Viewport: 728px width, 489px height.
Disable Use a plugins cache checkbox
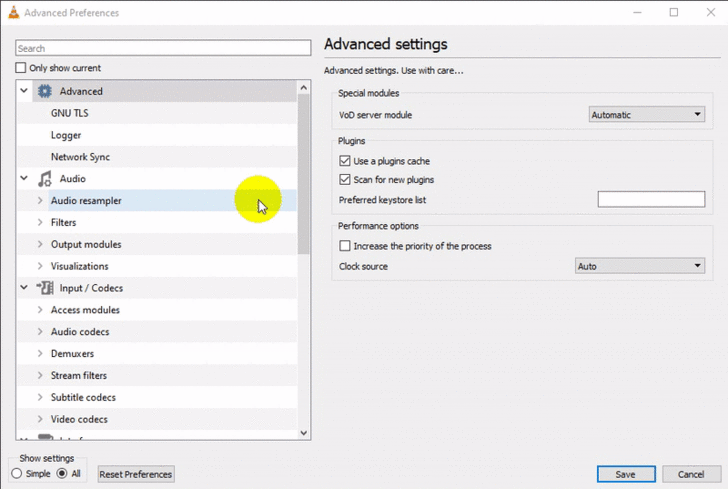click(344, 161)
